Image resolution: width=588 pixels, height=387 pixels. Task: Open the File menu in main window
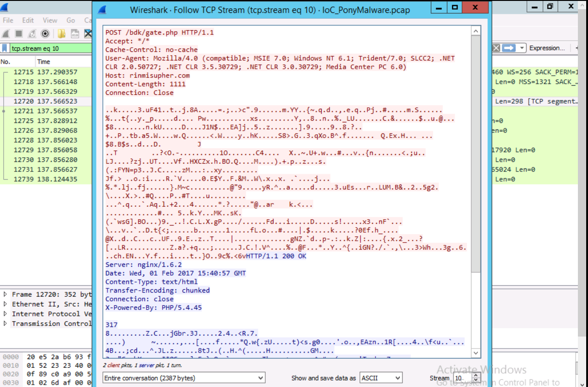pyautogui.click(x=8, y=20)
